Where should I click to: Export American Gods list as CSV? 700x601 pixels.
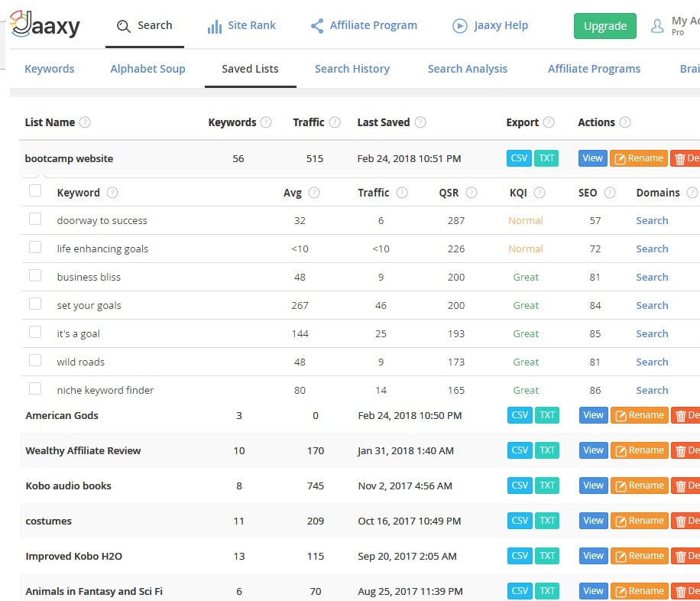520,415
